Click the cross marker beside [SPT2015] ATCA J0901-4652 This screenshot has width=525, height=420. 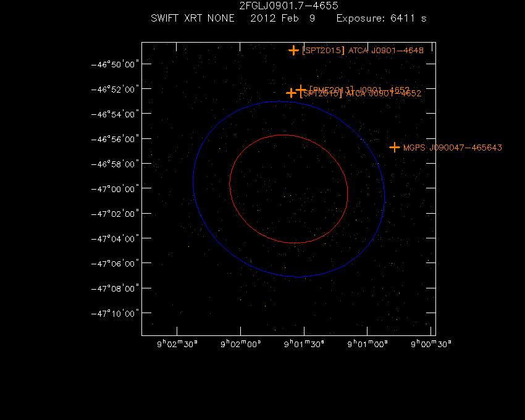click(x=291, y=93)
